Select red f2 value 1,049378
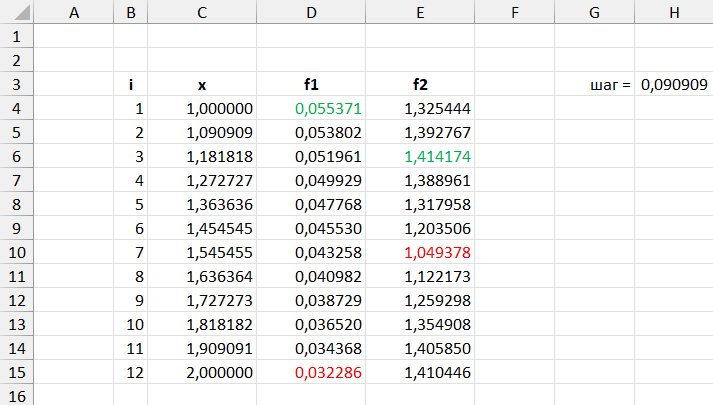 (x=420, y=252)
